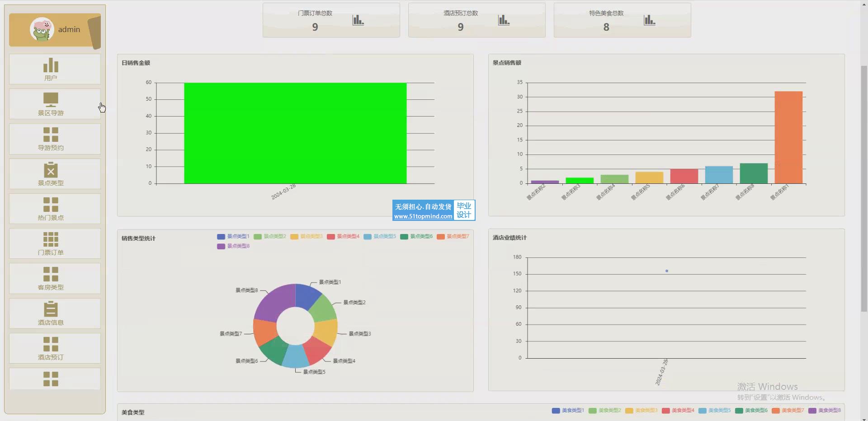Select the orange 景点名称1 bar
The height and width of the screenshot is (421, 868).
[788, 137]
